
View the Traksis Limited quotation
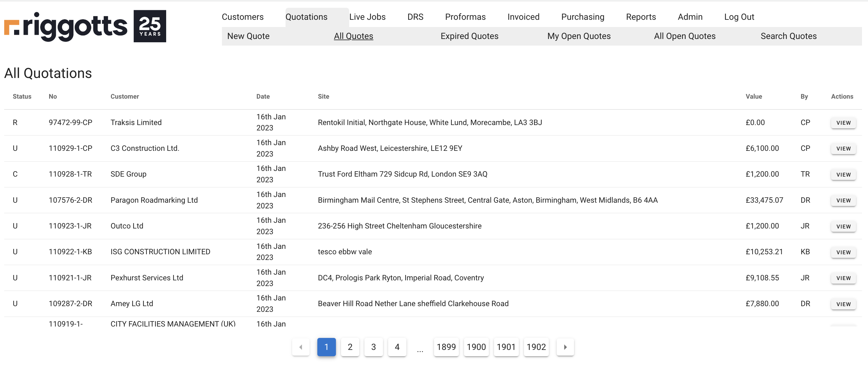[x=843, y=123]
